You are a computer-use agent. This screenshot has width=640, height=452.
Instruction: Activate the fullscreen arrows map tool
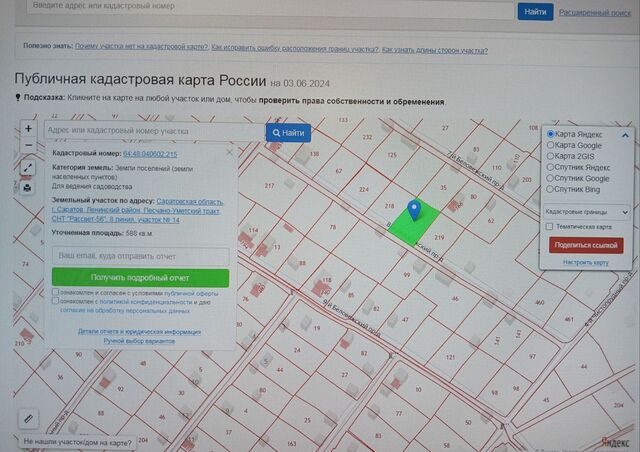coord(28,167)
